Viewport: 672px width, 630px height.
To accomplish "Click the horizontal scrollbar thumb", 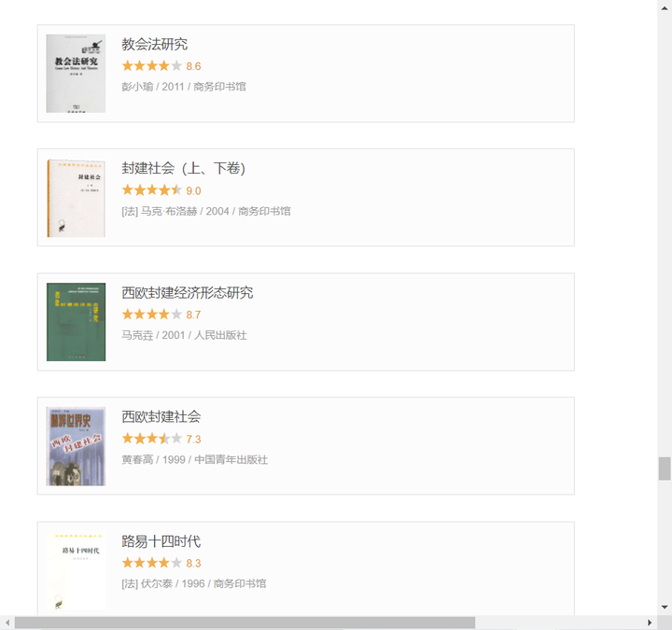I will click(245, 623).
